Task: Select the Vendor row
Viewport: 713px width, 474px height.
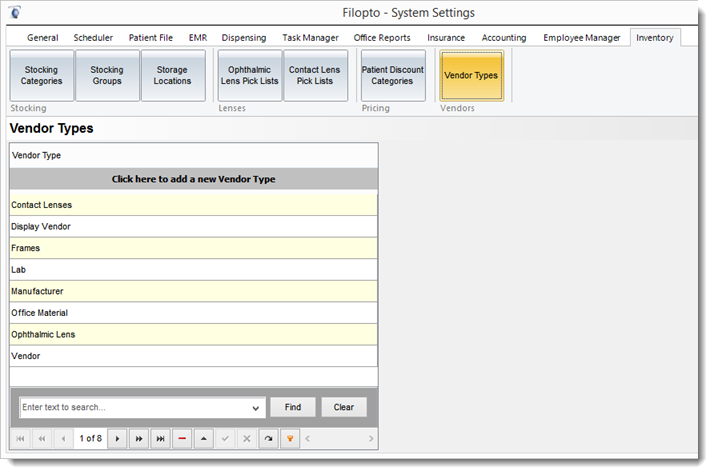Action: pyautogui.click(x=194, y=356)
